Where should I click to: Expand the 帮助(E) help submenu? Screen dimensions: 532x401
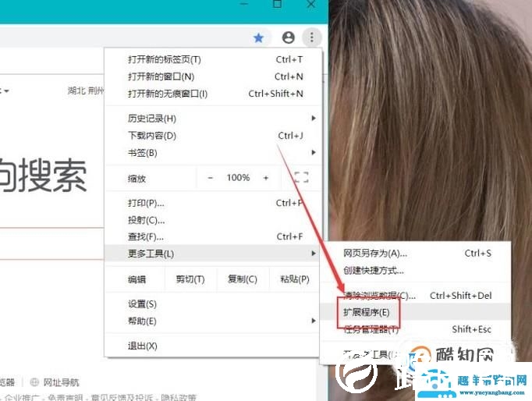pyautogui.click(x=213, y=321)
